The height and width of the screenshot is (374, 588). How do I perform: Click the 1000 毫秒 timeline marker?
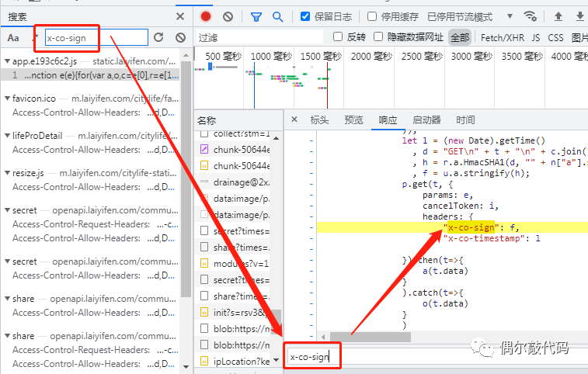pyautogui.click(x=271, y=56)
